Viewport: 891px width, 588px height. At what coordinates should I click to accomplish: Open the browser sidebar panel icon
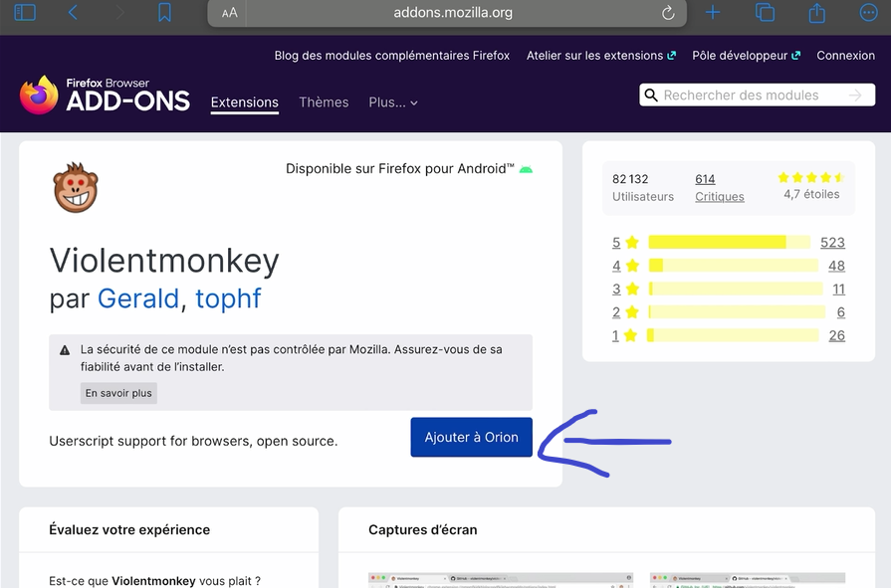[25, 13]
